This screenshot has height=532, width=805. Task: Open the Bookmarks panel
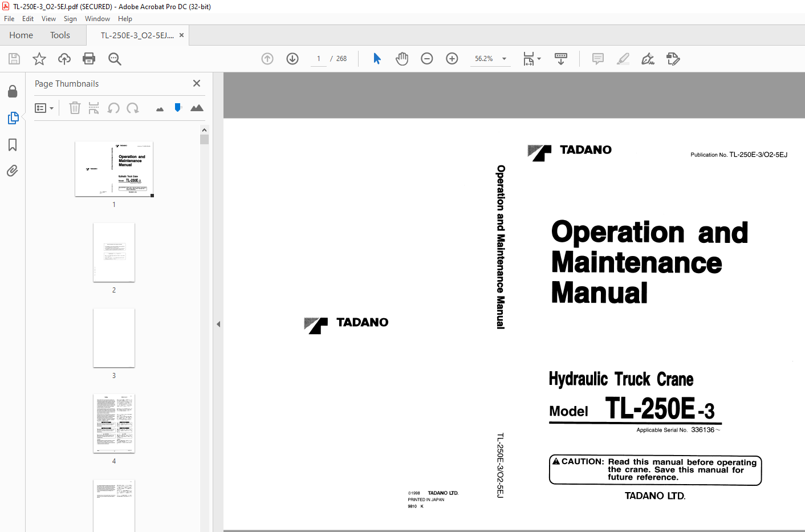pyautogui.click(x=13, y=145)
